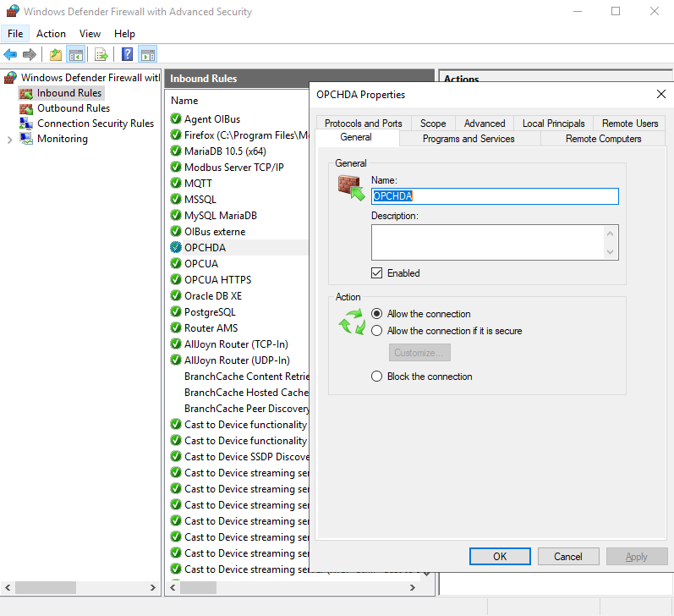Click the green recycle arrows Action icon
674x616 pixels.
(352, 322)
